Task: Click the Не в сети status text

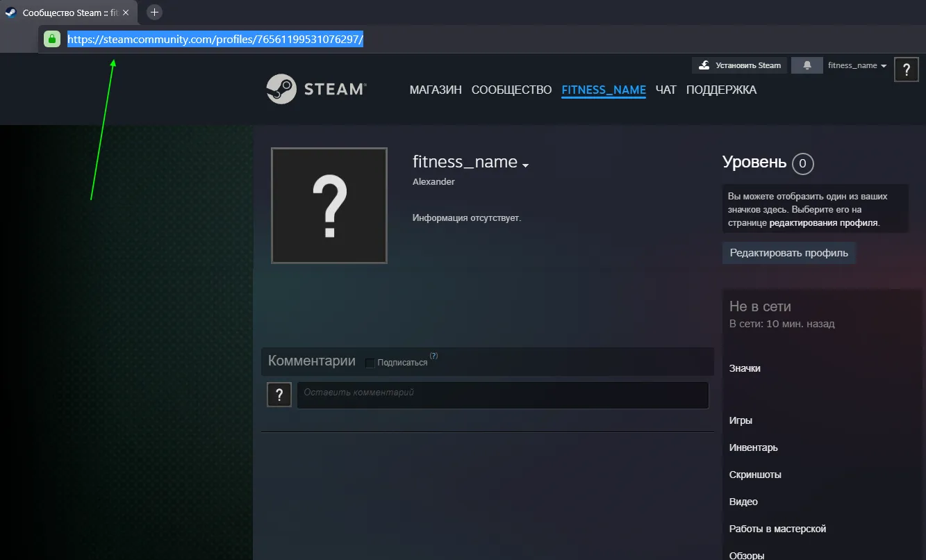Action: click(x=760, y=306)
